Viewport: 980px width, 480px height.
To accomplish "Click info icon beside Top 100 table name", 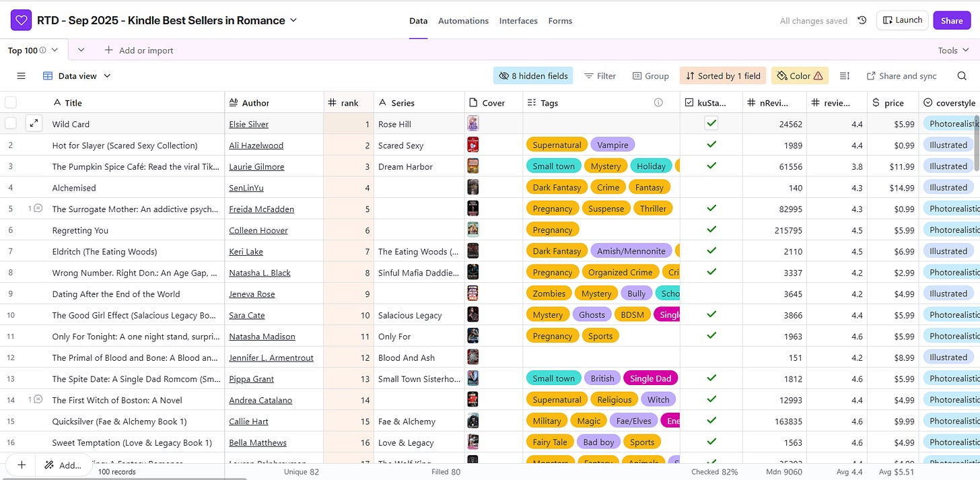I will tap(43, 50).
